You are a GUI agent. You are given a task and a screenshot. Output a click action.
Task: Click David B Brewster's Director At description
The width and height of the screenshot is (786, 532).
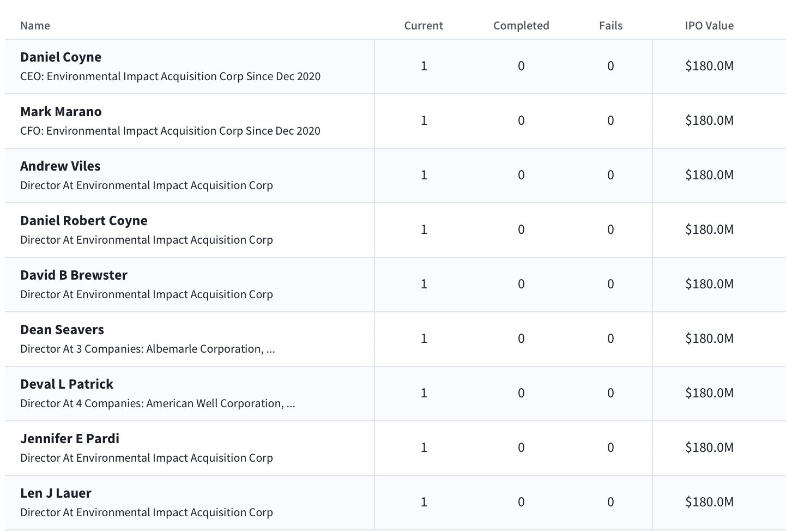(147, 294)
